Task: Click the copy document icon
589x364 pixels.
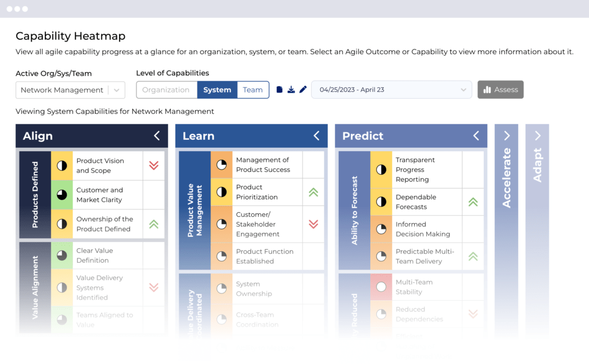Action: (x=280, y=90)
